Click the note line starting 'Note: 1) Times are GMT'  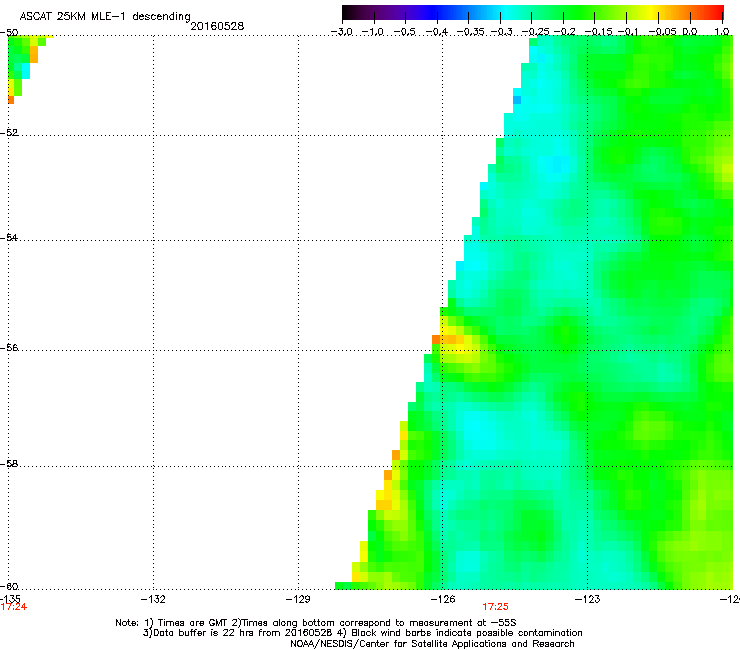coord(316,623)
